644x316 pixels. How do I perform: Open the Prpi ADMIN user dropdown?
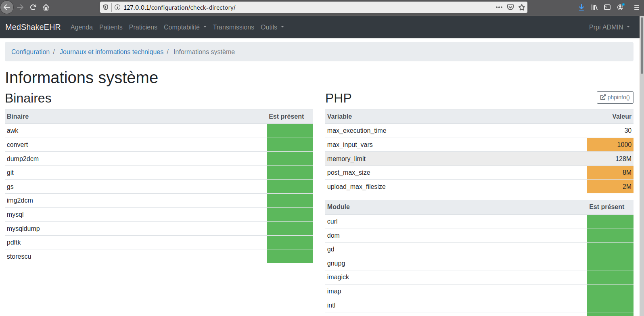pos(609,27)
